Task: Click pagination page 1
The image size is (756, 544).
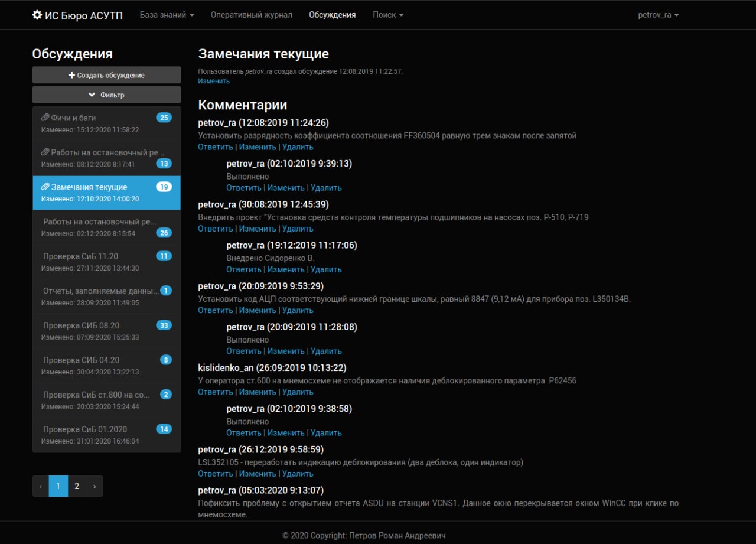Action: click(58, 486)
